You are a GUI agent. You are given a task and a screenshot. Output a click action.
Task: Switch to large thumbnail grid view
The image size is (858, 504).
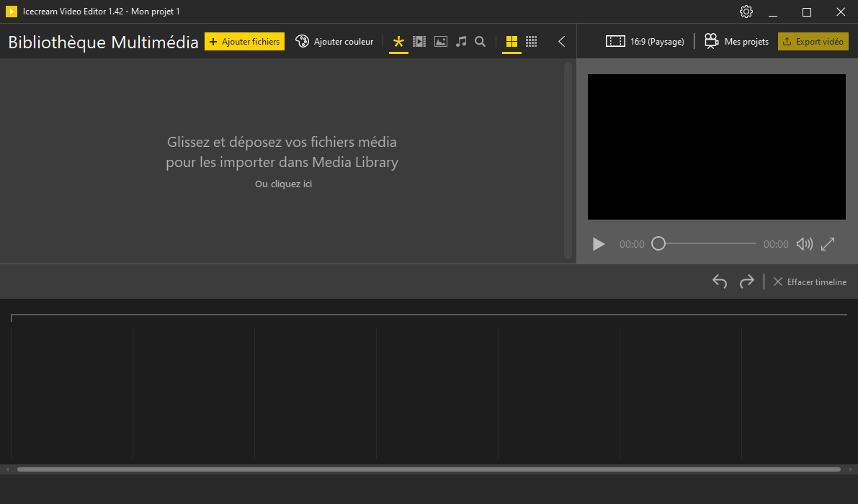click(x=511, y=42)
